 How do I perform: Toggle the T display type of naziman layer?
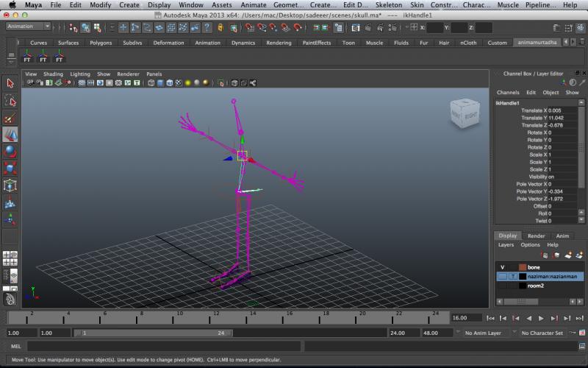[x=512, y=277]
